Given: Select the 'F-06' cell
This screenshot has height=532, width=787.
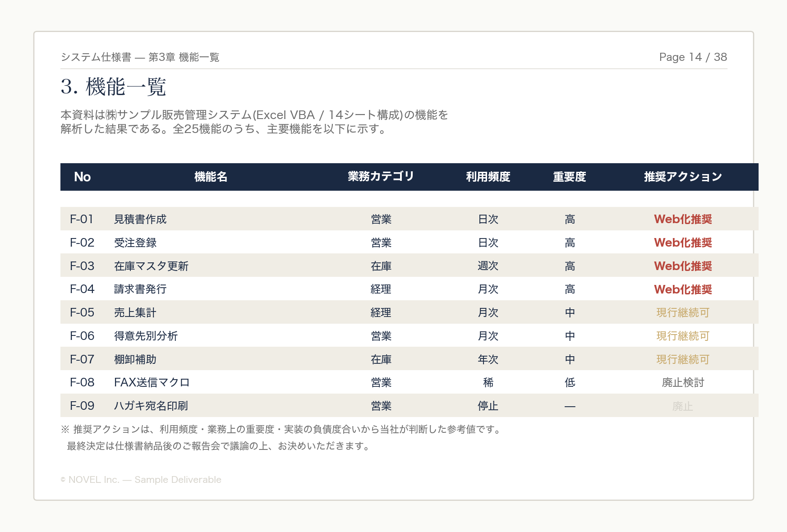Looking at the screenshot, I should (82, 336).
